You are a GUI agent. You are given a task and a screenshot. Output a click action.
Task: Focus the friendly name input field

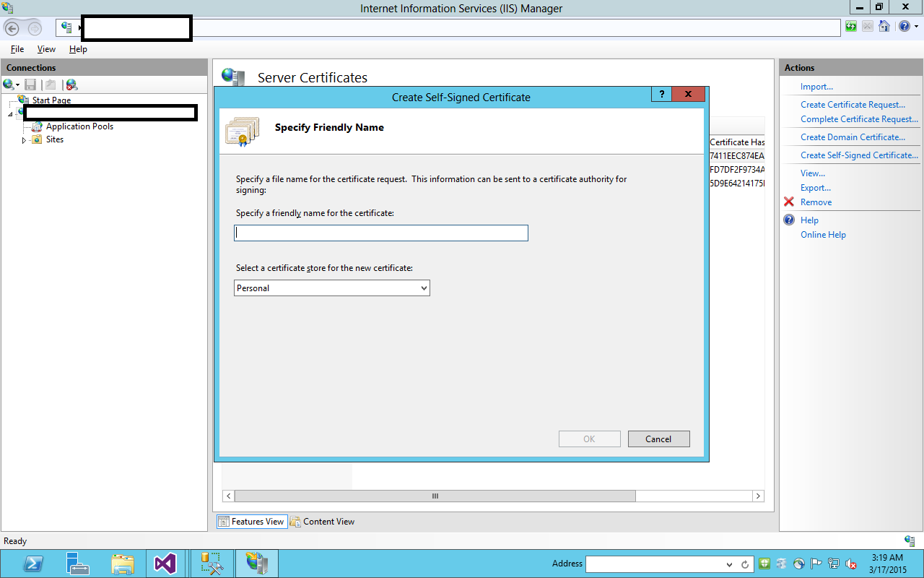pyautogui.click(x=381, y=233)
